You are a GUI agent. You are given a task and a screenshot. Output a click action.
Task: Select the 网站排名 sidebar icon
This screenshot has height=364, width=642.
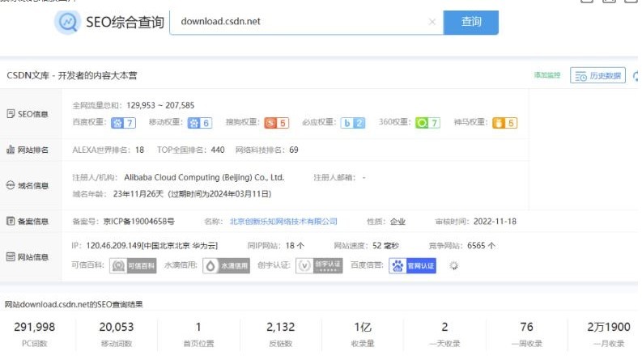11,150
